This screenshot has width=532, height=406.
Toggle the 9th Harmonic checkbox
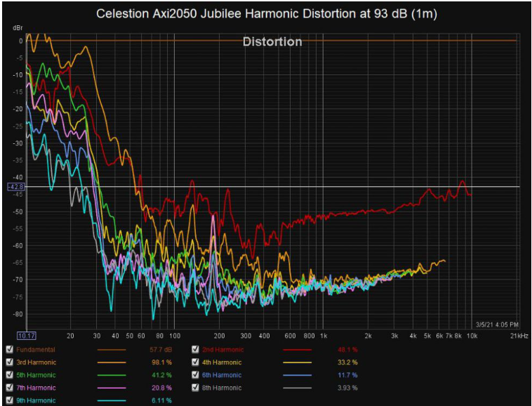point(10,400)
